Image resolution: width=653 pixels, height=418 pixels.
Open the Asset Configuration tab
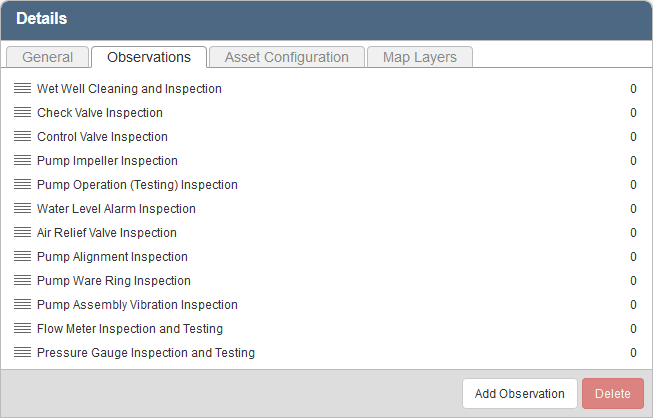click(x=286, y=57)
